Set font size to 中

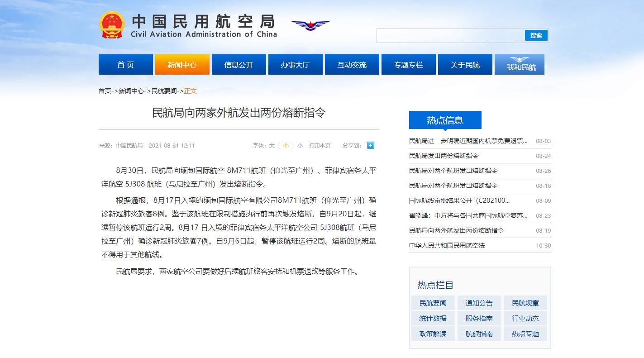coord(286,146)
